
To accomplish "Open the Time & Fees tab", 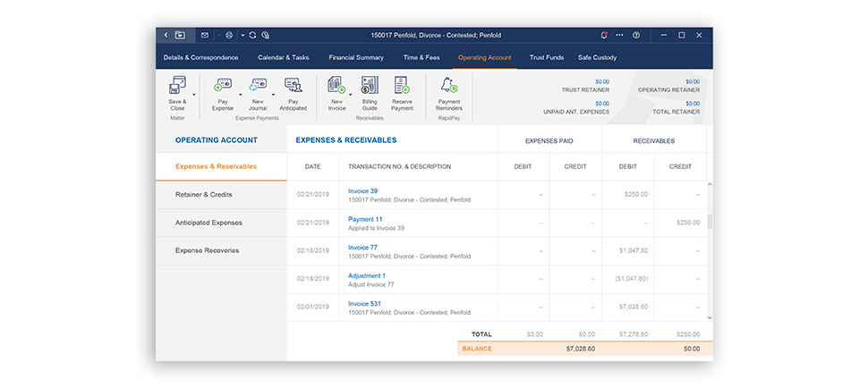I will click(x=421, y=57).
